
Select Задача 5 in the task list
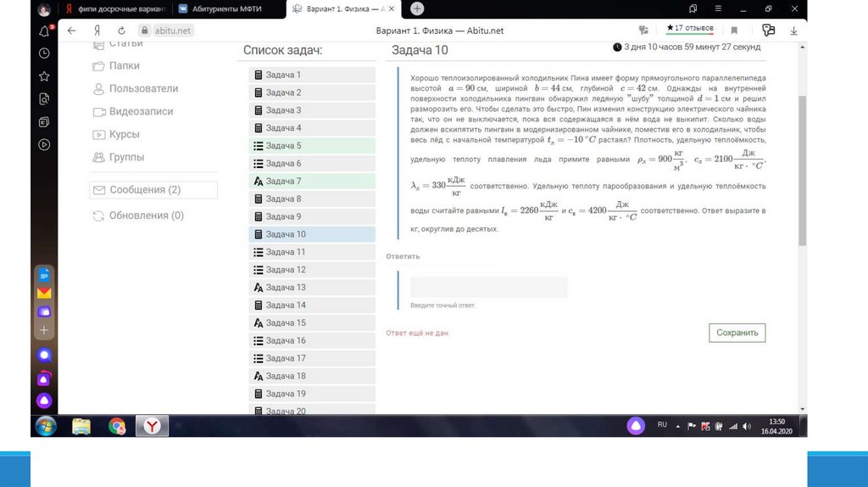click(x=312, y=146)
